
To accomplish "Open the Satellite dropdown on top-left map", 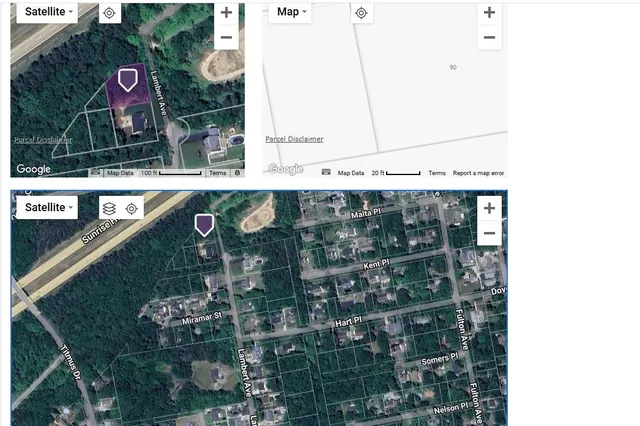I will click(x=47, y=12).
